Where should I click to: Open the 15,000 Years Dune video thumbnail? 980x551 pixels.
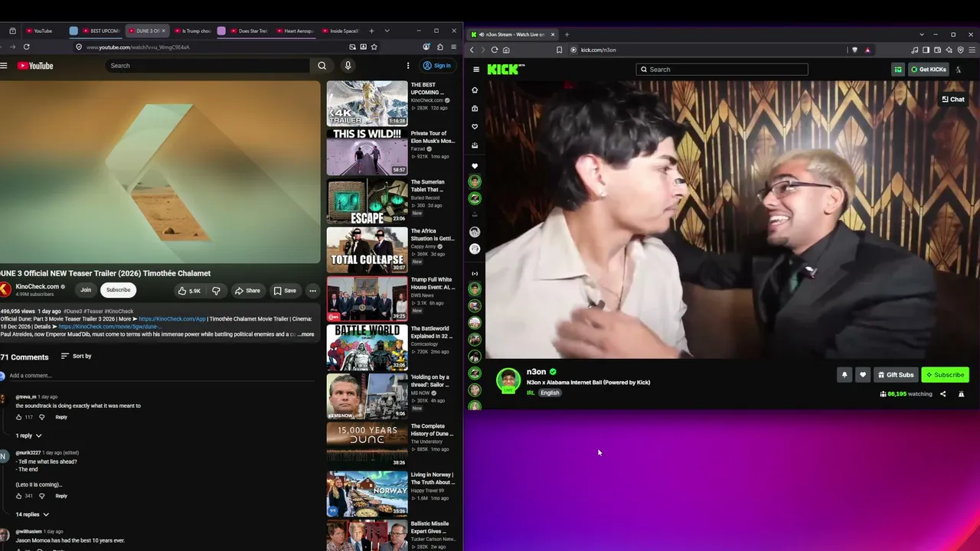point(367,445)
